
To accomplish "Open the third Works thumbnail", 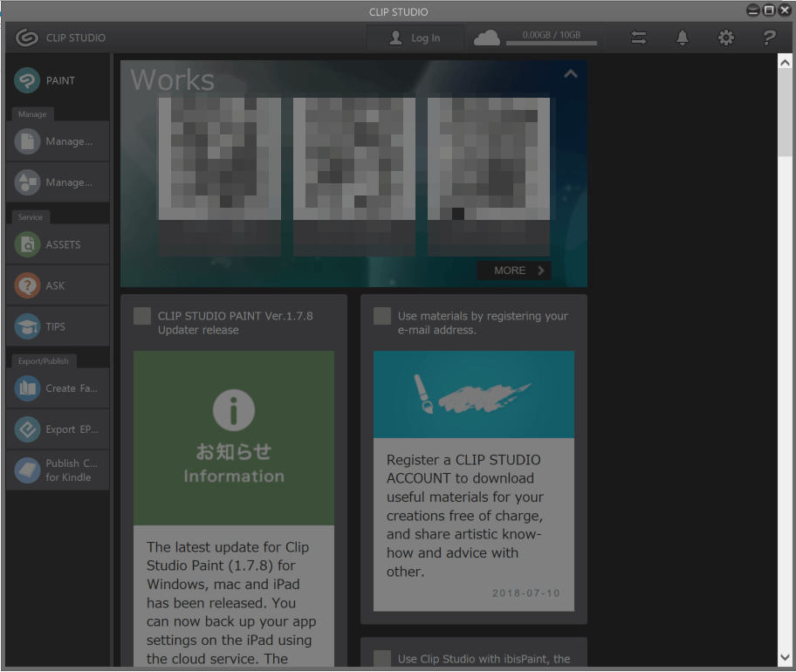I will coord(489,176).
